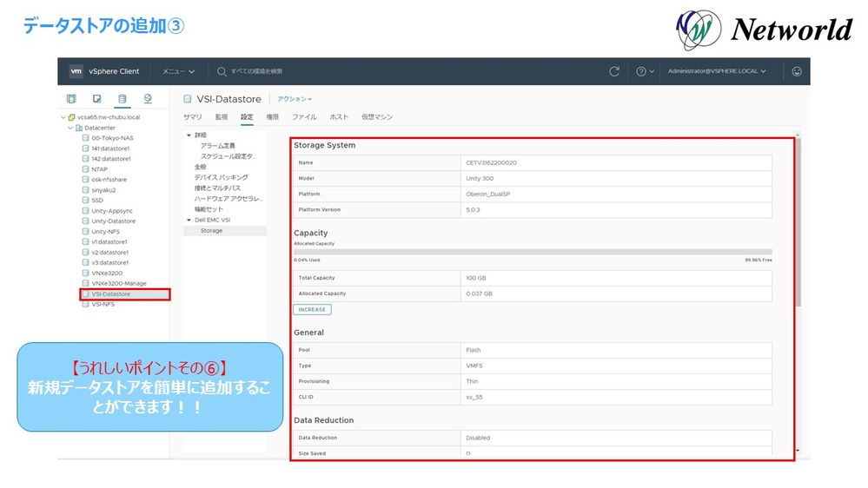Collapse the Datacenter tree node
This screenshot has width=868, height=488.
coord(70,128)
